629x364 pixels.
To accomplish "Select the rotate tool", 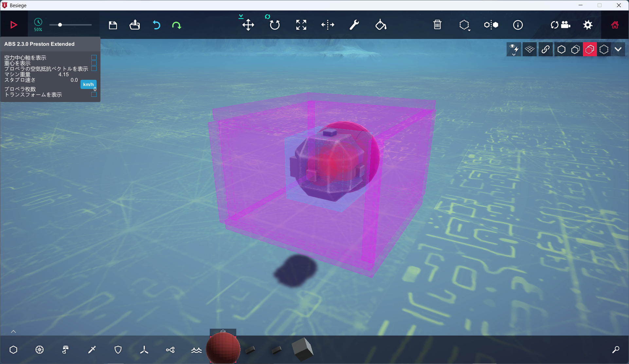I will click(275, 25).
